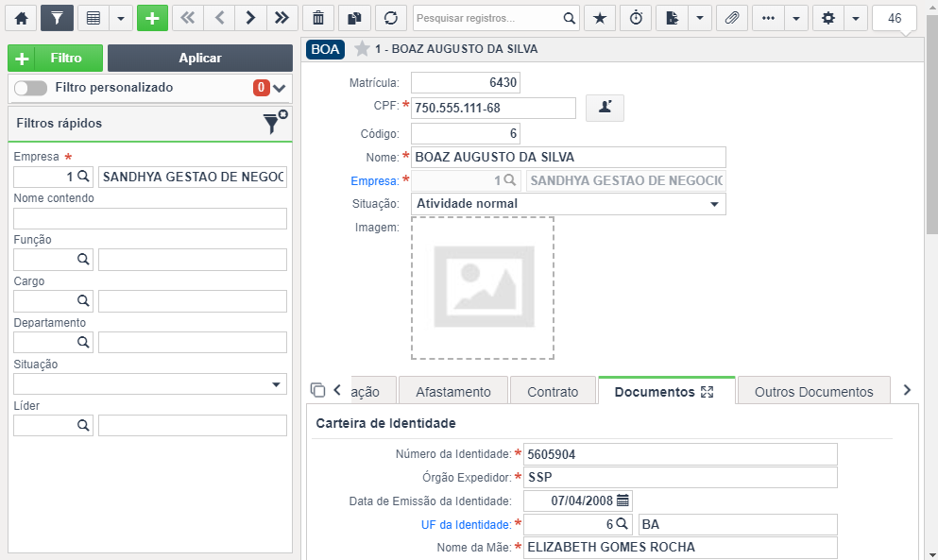Duplicate the current record icon
The height and width of the screenshot is (560, 938).
tap(355, 18)
